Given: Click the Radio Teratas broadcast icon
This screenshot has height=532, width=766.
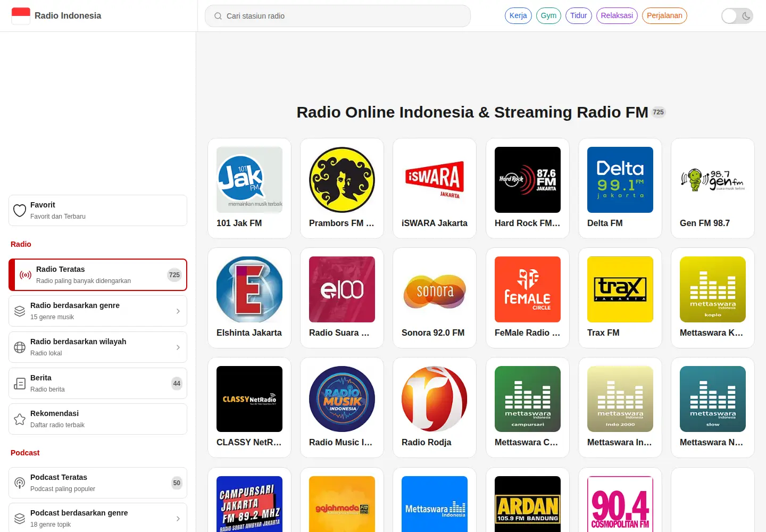Looking at the screenshot, I should coord(26,275).
